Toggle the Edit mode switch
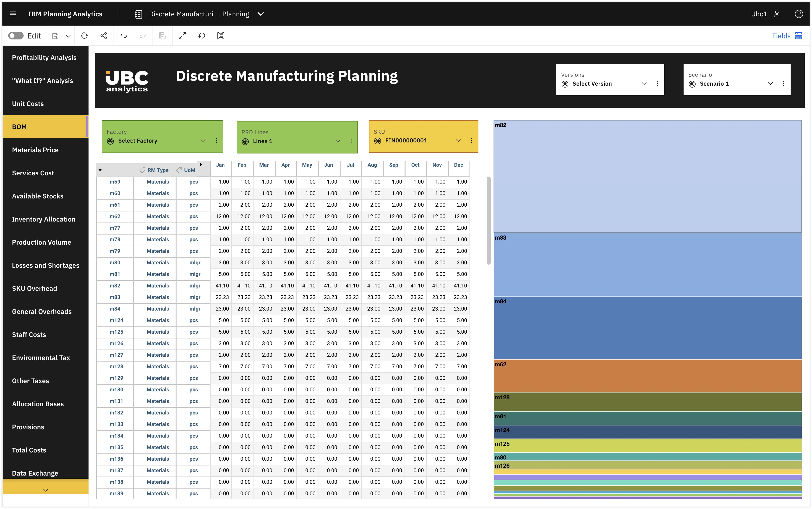 pyautogui.click(x=16, y=36)
